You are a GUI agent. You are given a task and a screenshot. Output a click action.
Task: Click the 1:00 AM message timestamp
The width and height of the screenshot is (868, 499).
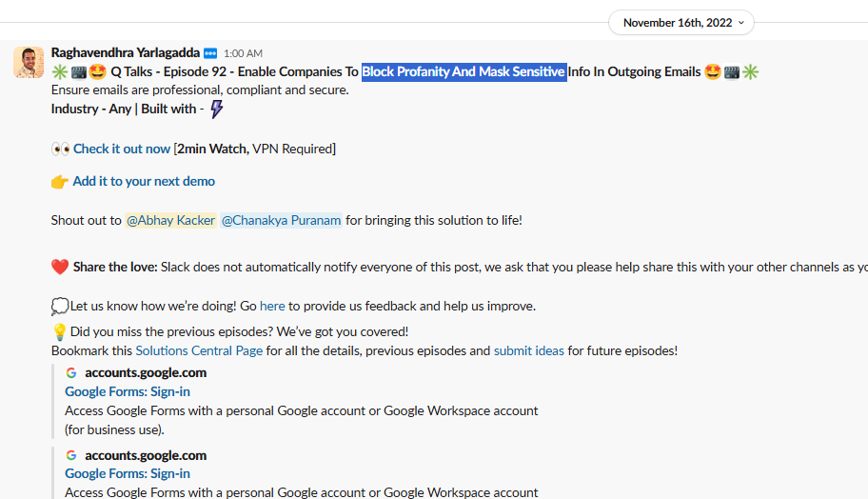click(243, 54)
